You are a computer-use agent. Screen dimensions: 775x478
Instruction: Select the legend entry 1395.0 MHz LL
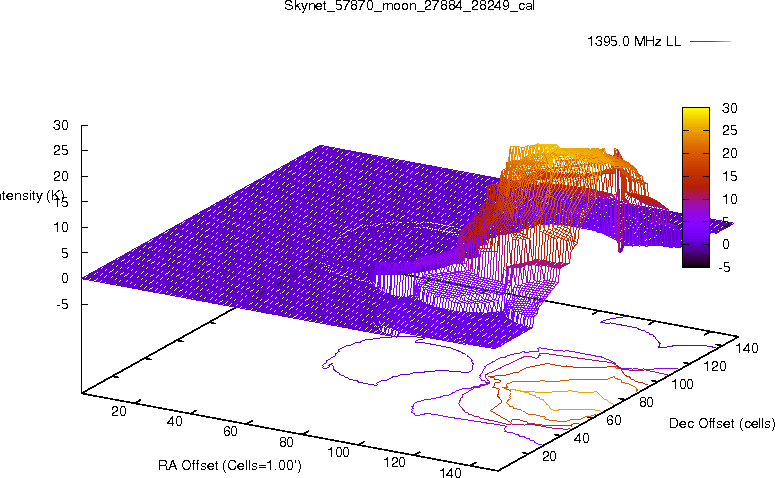(634, 42)
